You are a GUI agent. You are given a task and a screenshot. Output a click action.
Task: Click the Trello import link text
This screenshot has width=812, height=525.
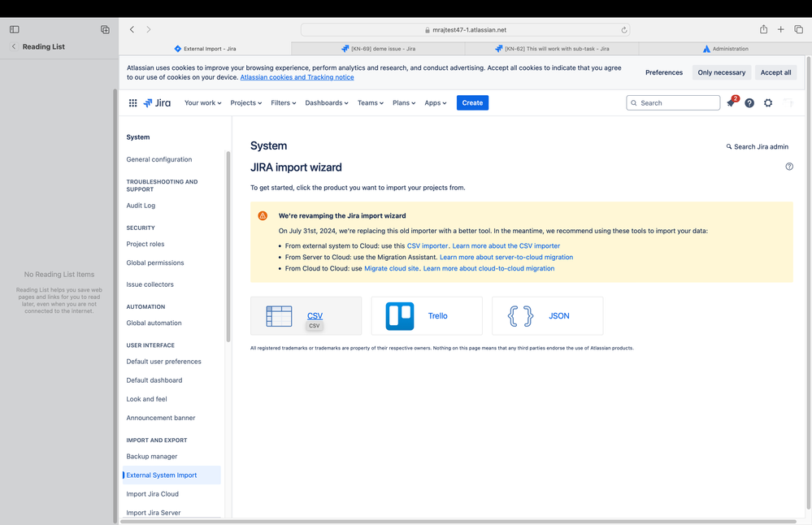437,316
